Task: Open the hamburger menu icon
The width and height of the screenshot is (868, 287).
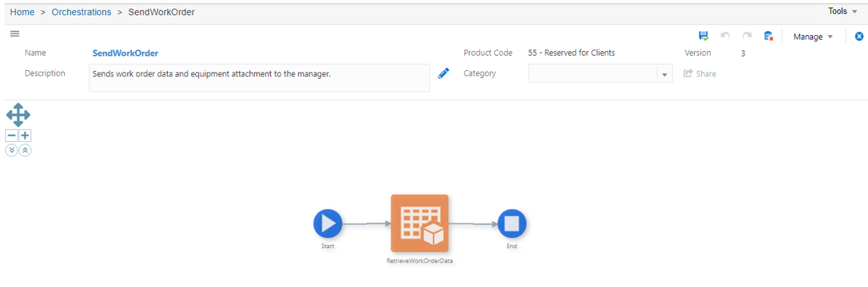Action: (15, 34)
